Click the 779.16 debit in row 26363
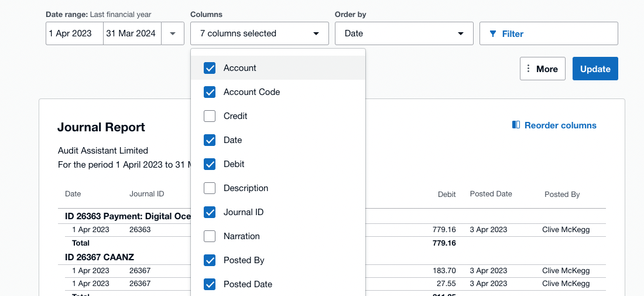 [x=444, y=230]
